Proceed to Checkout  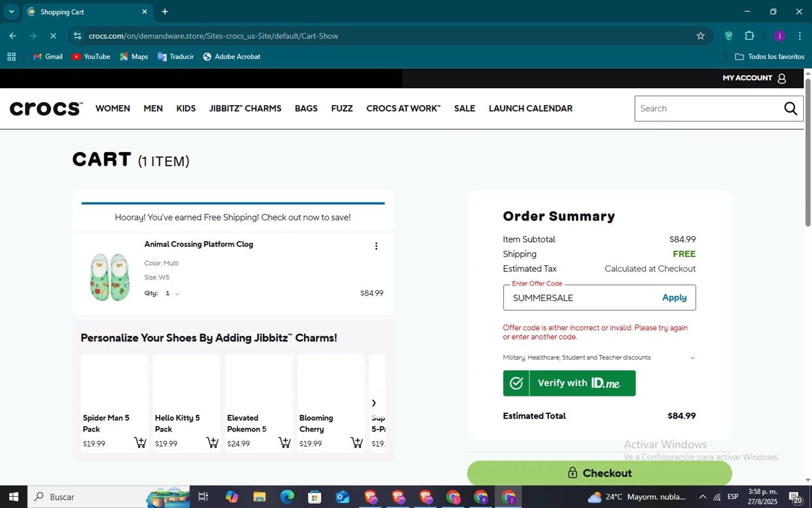599,473
